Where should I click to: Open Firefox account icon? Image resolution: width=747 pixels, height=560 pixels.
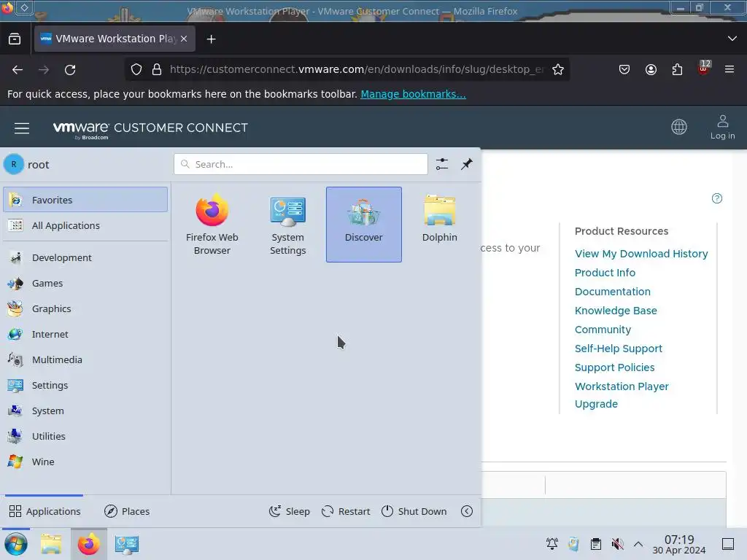pyautogui.click(x=651, y=69)
